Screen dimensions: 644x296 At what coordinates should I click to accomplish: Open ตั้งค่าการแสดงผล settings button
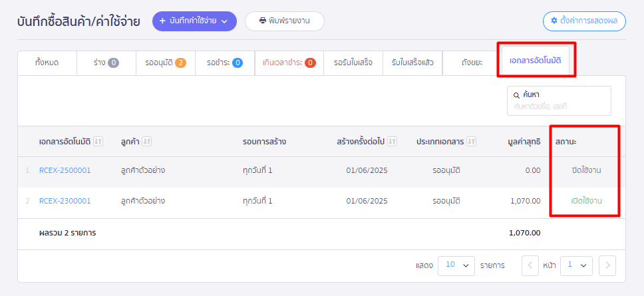[x=584, y=21]
